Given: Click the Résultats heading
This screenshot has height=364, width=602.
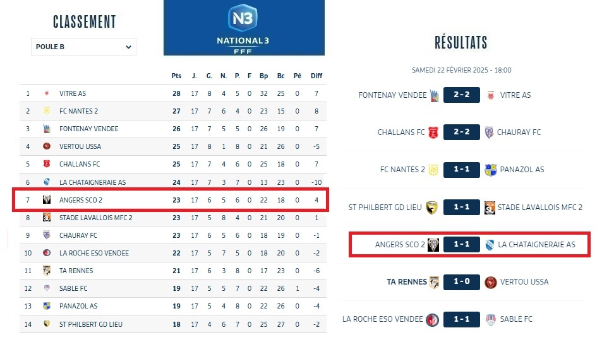Looking at the screenshot, I should pos(461,42).
